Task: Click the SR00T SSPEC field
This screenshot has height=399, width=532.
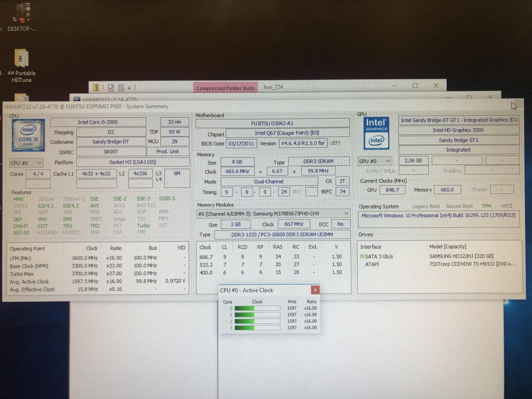Action: pos(111,152)
